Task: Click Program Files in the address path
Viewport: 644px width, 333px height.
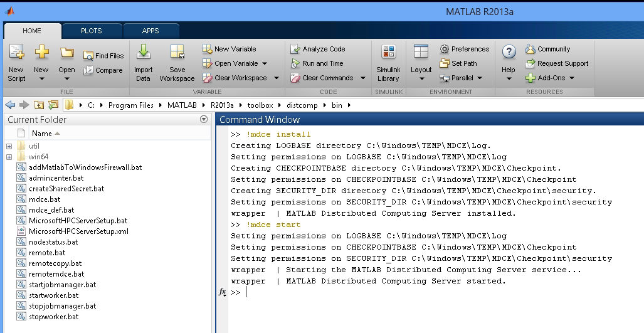Action: click(131, 105)
